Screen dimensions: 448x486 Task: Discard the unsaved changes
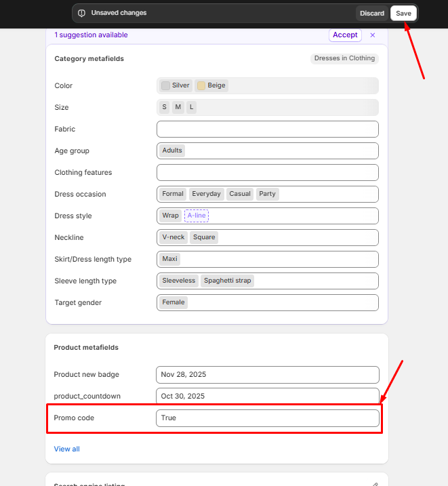point(372,14)
